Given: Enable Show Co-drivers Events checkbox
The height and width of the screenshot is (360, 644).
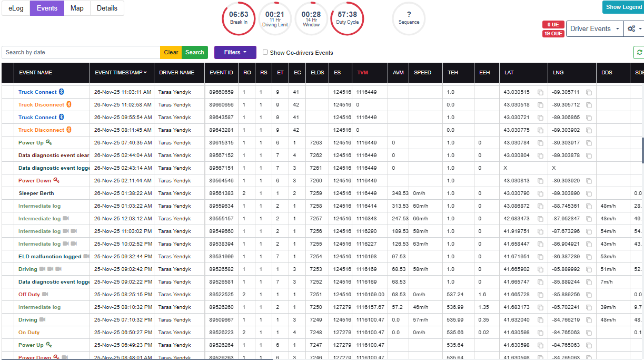Looking at the screenshot, I should 265,52.
